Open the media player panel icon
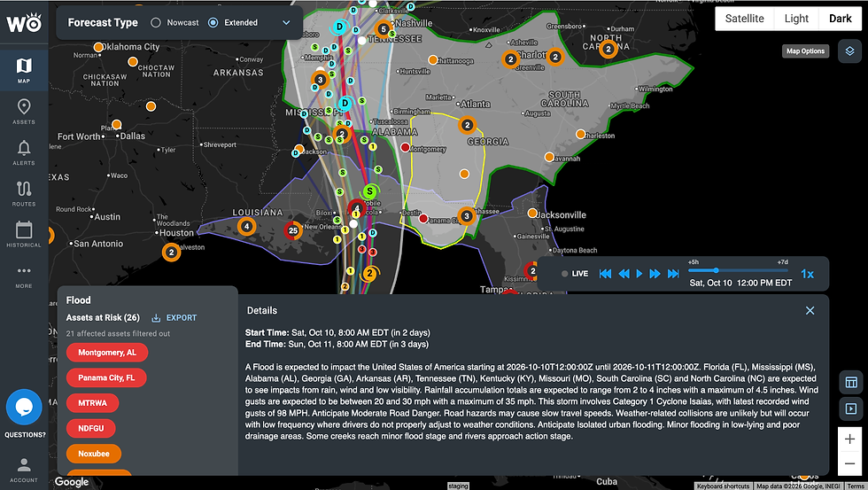868x490 pixels. click(x=851, y=408)
